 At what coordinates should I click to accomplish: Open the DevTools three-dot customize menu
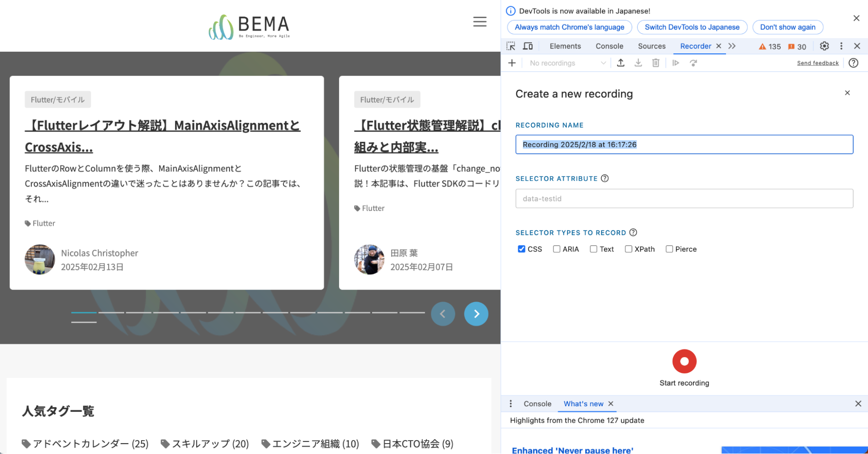tap(841, 46)
